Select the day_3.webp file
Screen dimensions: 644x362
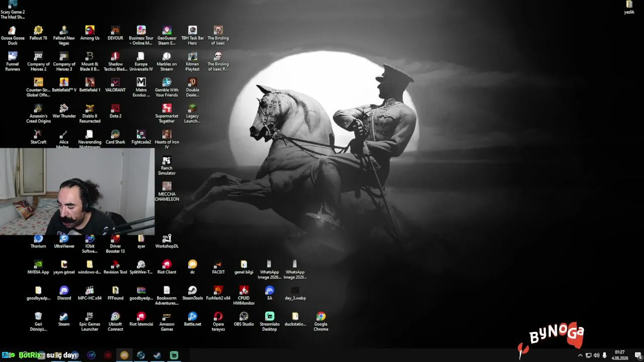point(295,294)
